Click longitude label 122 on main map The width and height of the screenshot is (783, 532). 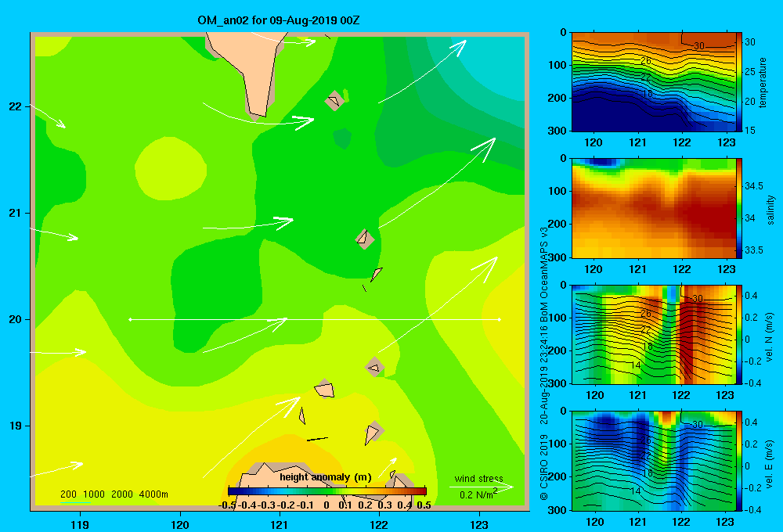[379, 524]
